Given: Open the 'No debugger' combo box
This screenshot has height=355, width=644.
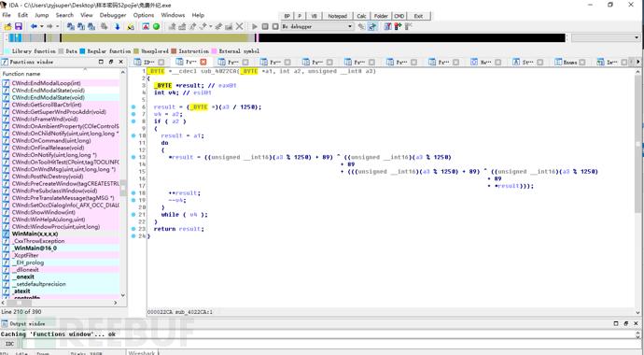Looking at the screenshot, I should pyautogui.click(x=317, y=26).
